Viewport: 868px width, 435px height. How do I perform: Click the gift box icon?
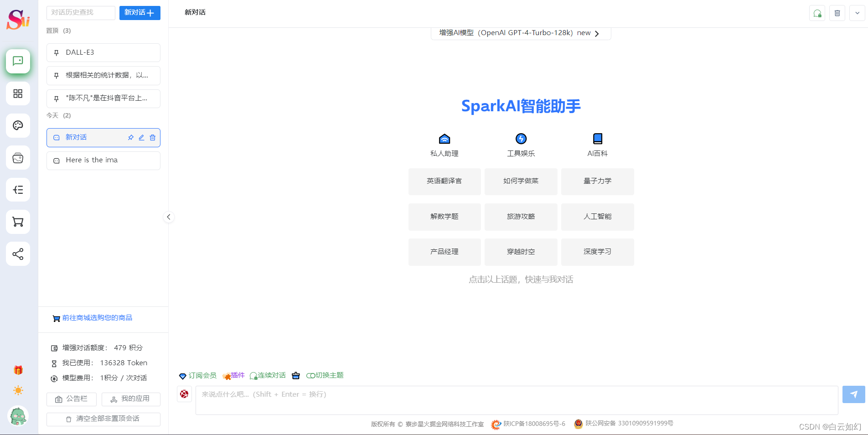click(18, 370)
